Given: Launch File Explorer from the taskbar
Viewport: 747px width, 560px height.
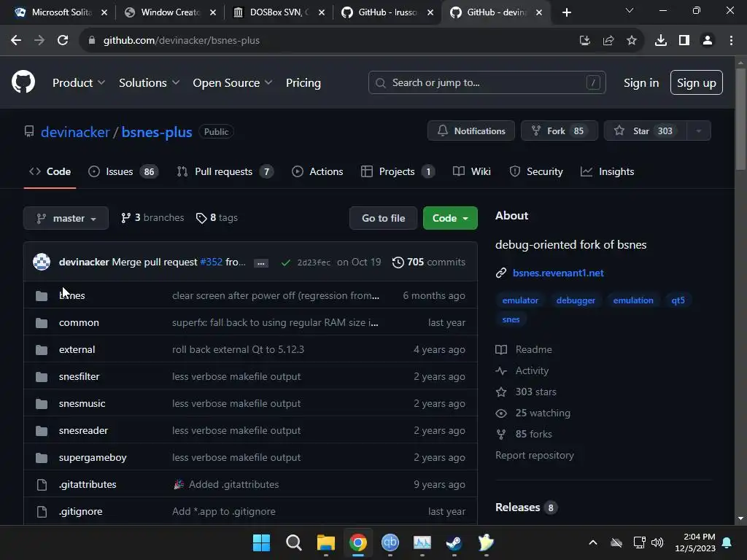Looking at the screenshot, I should click(x=326, y=542).
